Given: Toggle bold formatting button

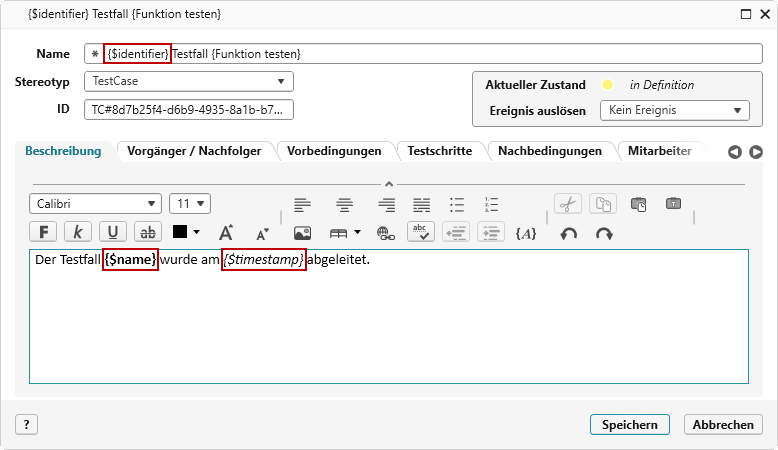Looking at the screenshot, I should click(x=44, y=232).
